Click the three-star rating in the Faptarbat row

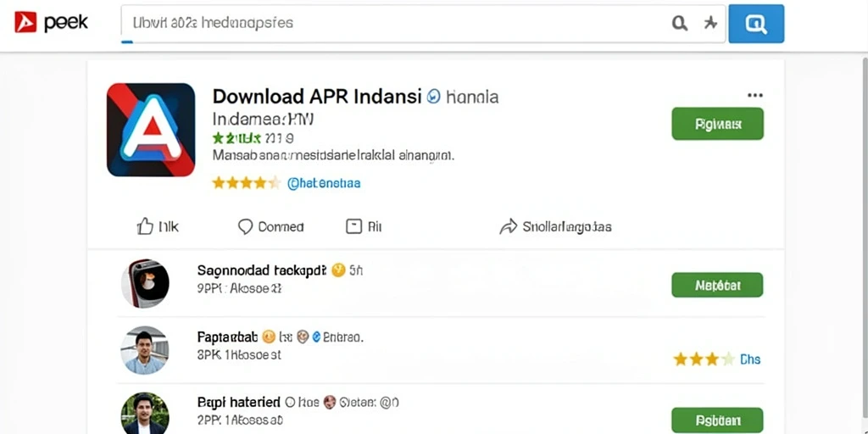pyautogui.click(x=704, y=359)
